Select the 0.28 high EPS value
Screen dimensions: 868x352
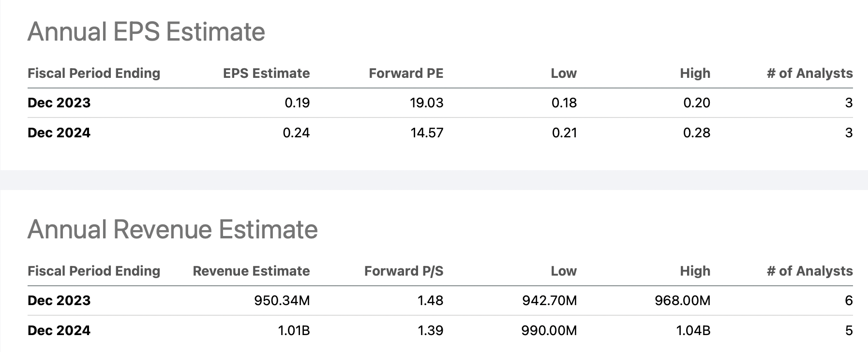[697, 133]
